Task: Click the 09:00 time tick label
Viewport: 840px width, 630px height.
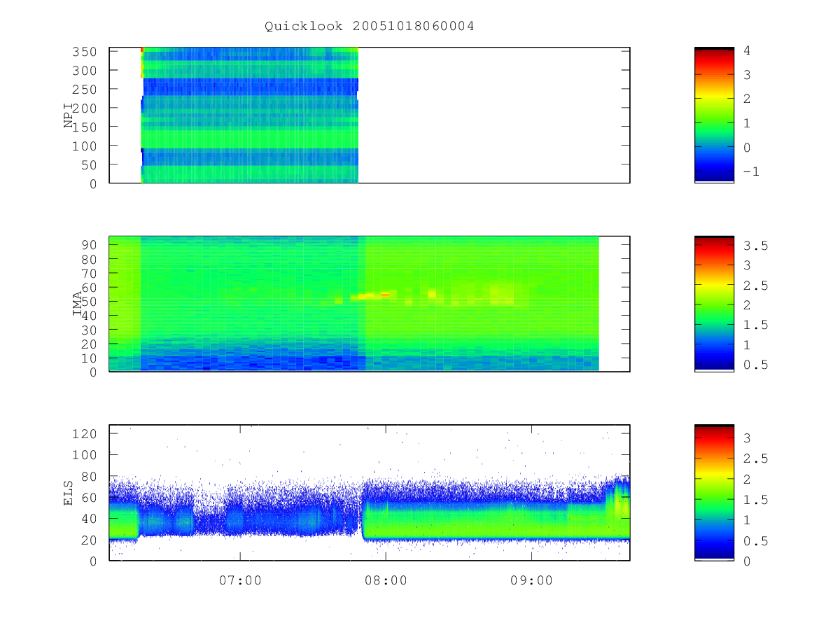Action: click(x=531, y=580)
